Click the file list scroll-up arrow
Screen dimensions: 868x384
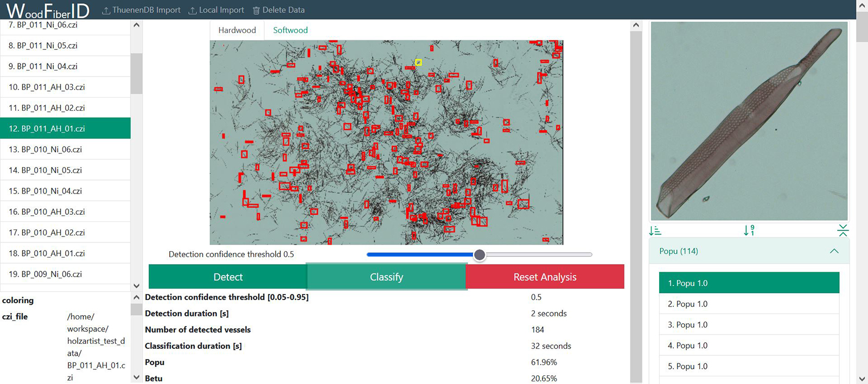(x=137, y=25)
